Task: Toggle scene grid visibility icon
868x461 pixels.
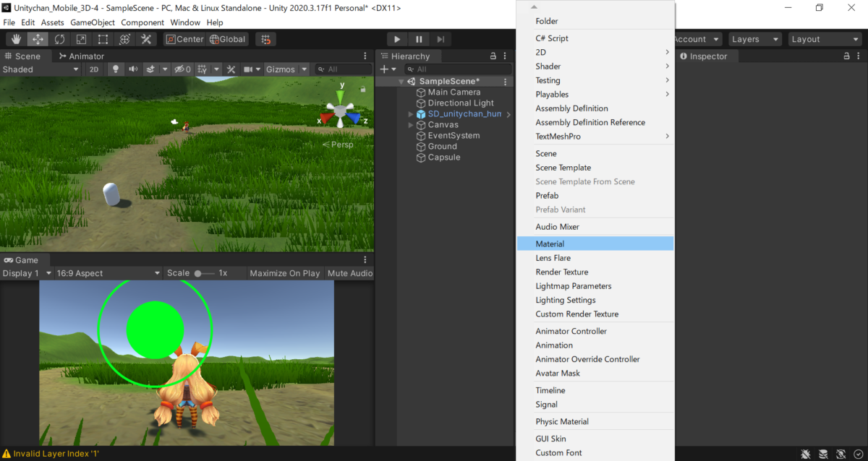Action: (x=202, y=69)
